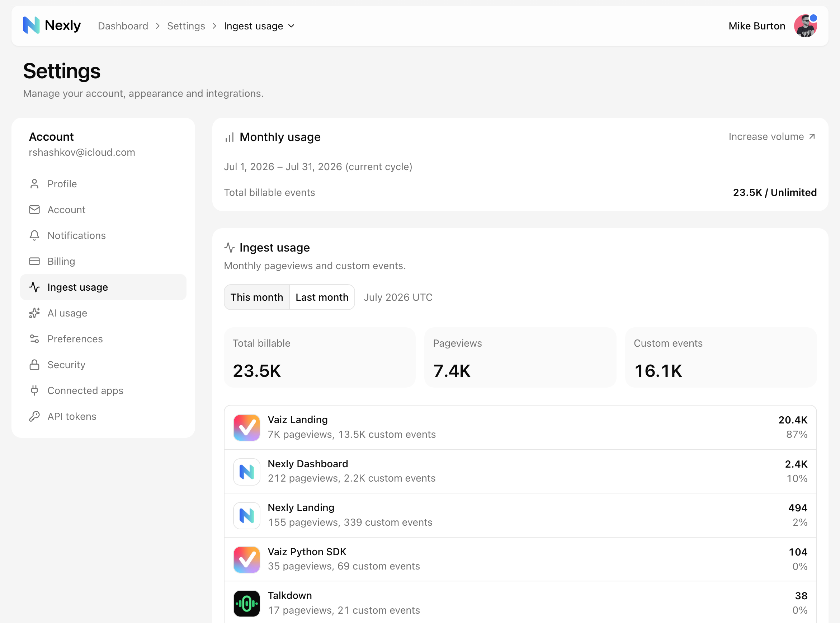Click the Settings breadcrumb link
Image resolution: width=840 pixels, height=623 pixels.
pos(186,26)
